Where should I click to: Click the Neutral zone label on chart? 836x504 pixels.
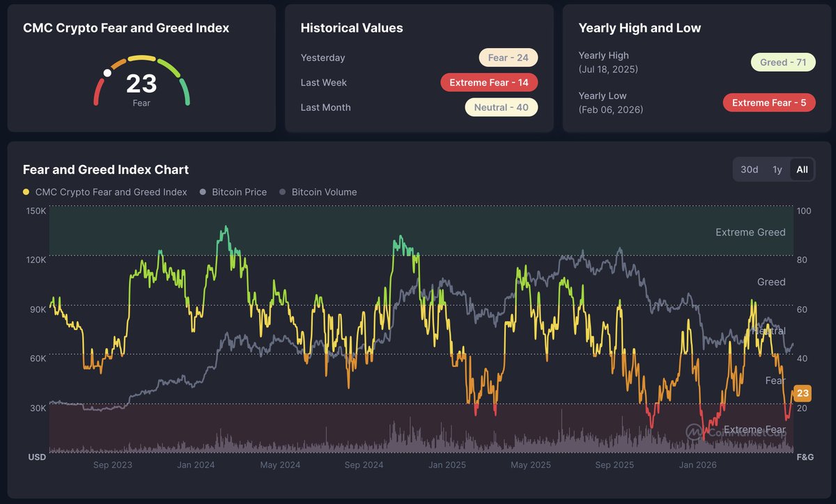(x=768, y=331)
